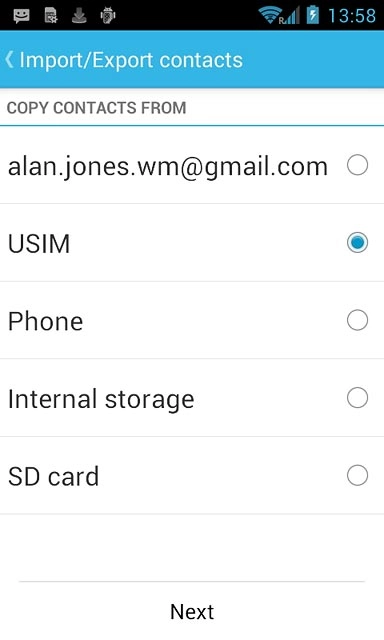
Task: Select the USIM radio button
Action: [x=357, y=242]
